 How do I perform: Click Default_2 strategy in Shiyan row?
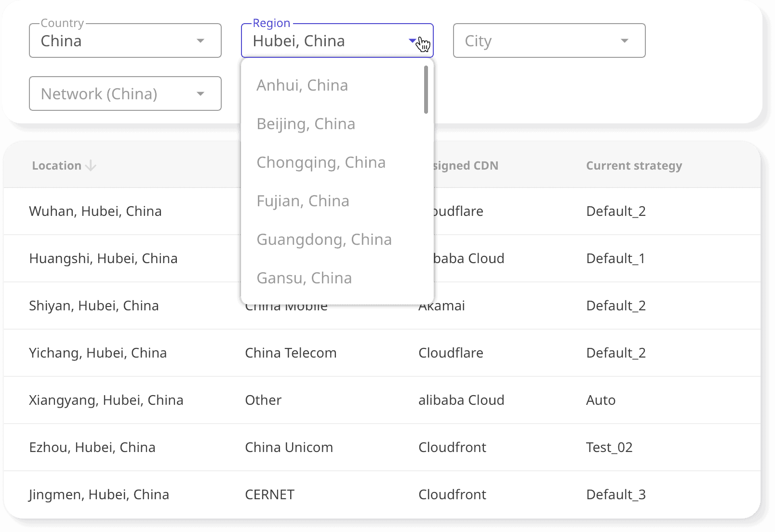point(616,306)
